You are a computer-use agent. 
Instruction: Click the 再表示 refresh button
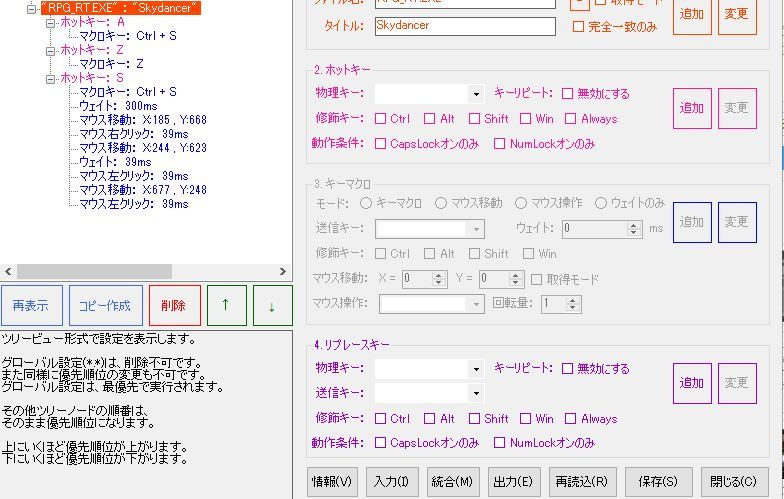tap(31, 306)
